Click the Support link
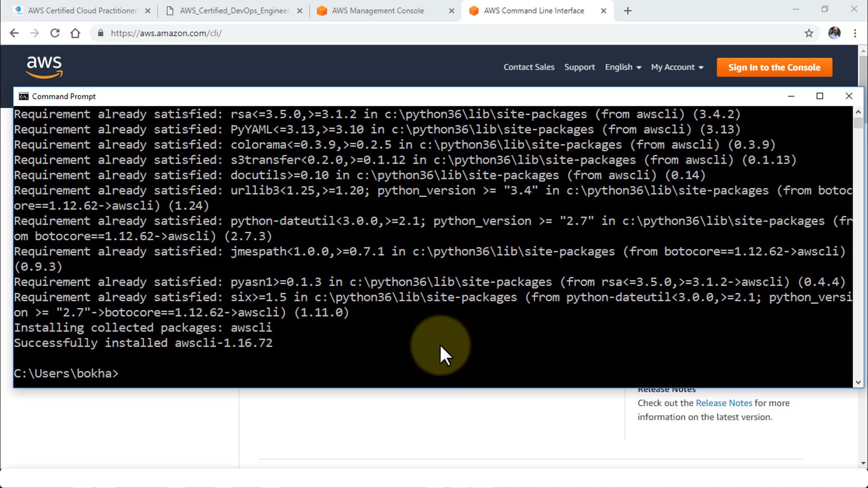Image resolution: width=868 pixels, height=488 pixels. coord(579,67)
